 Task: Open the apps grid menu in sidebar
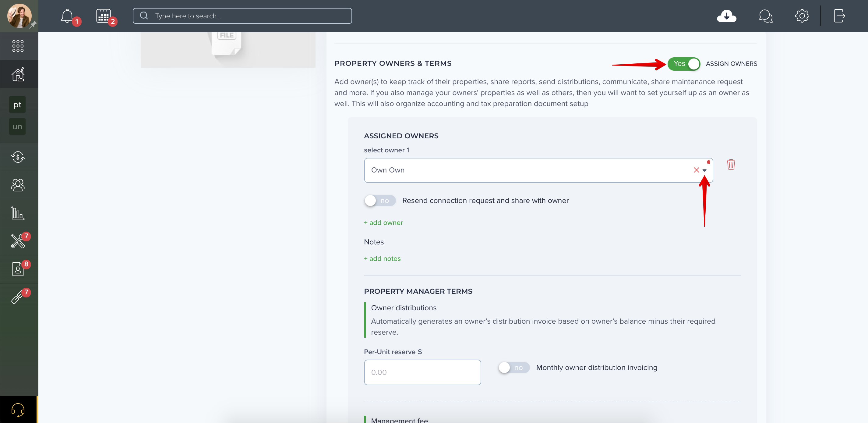pyautogui.click(x=18, y=46)
